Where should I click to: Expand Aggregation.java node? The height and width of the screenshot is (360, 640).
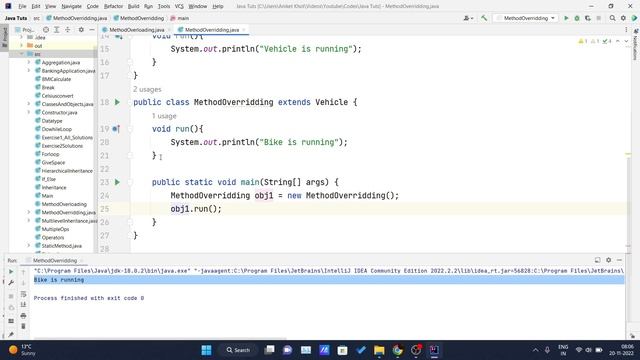(x=29, y=62)
